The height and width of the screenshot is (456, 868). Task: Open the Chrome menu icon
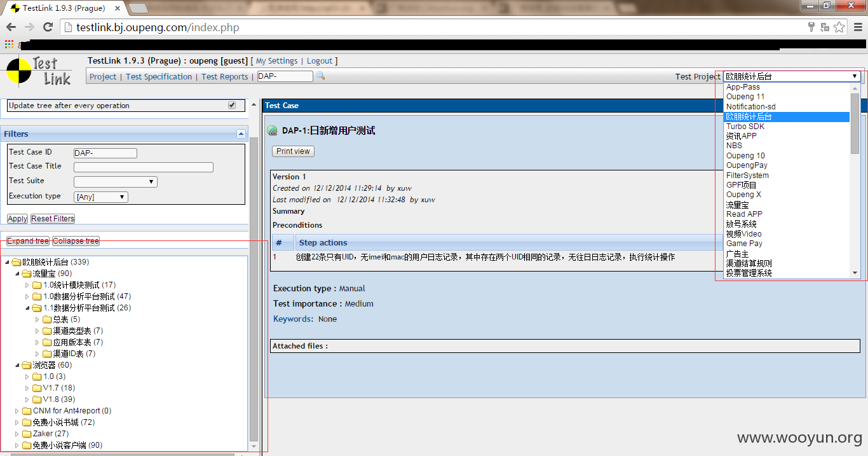click(x=857, y=27)
